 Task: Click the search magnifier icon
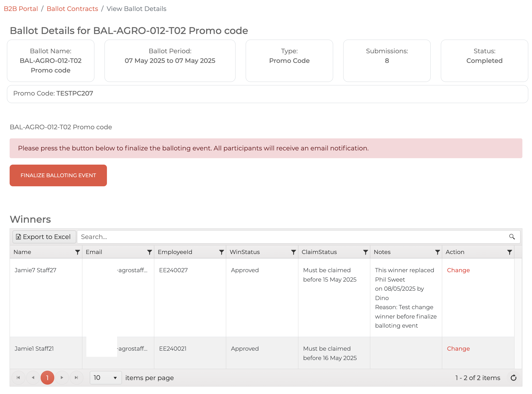click(512, 237)
